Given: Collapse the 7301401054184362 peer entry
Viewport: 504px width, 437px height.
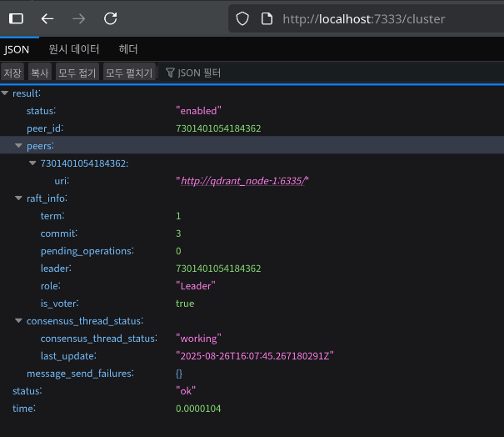Looking at the screenshot, I should click(x=32, y=163).
